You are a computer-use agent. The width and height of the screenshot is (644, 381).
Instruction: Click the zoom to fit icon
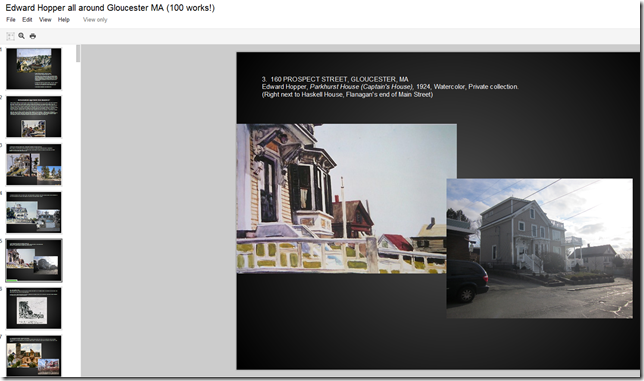point(10,36)
